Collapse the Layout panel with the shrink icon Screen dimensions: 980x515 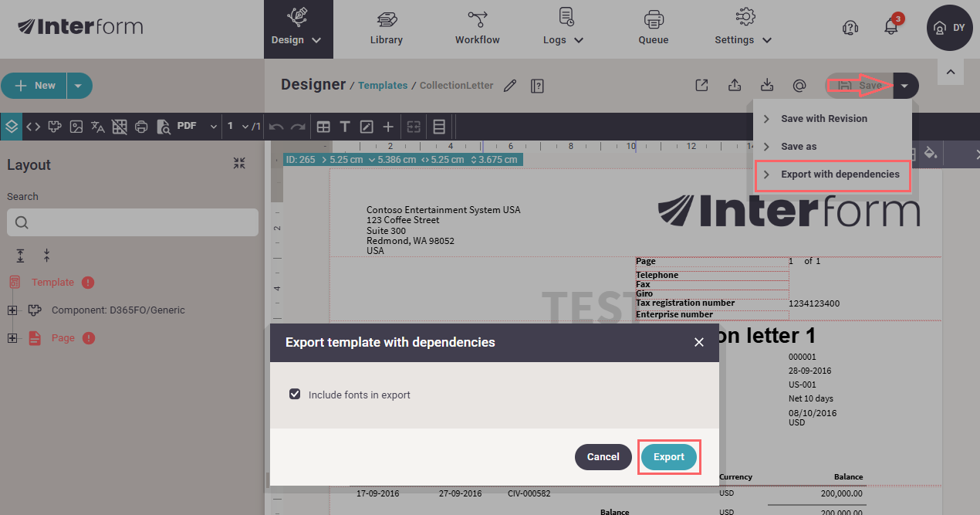(x=239, y=164)
